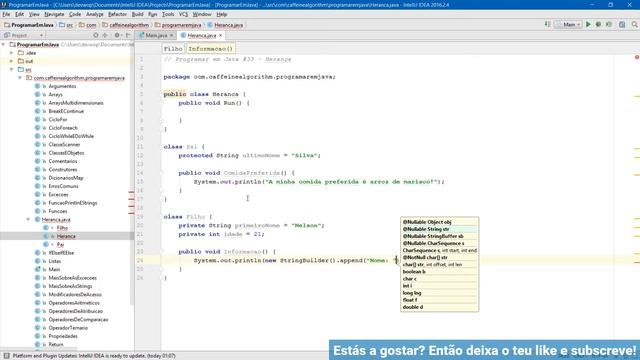640x360 pixels.
Task: Open Project Structure icon in toolbar
Action: (x=622, y=24)
